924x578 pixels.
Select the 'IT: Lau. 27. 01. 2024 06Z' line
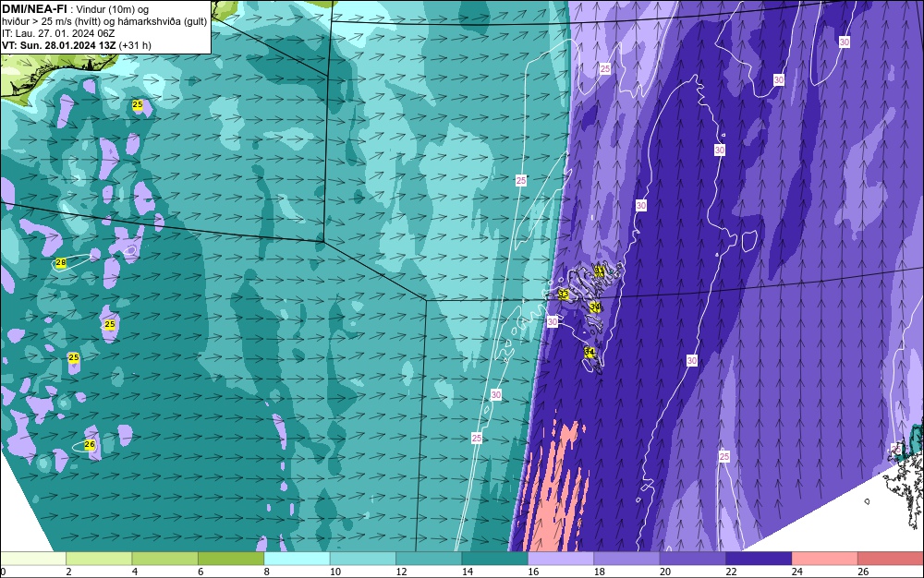pos(58,33)
